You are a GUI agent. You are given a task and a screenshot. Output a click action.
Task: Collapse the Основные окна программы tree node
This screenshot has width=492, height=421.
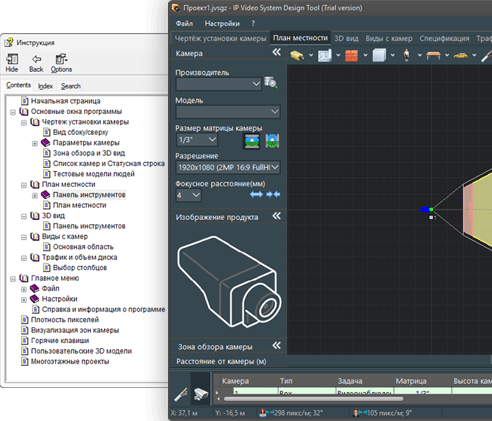[x=13, y=112]
